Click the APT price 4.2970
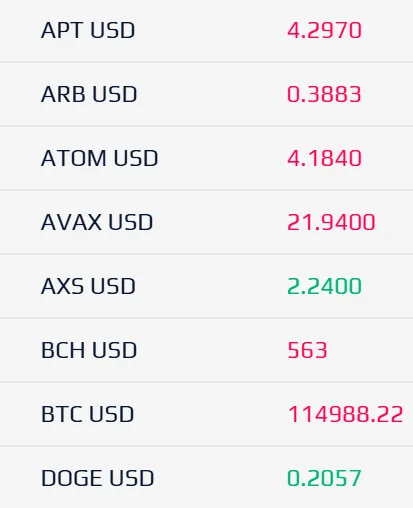413x508 pixels. point(324,30)
